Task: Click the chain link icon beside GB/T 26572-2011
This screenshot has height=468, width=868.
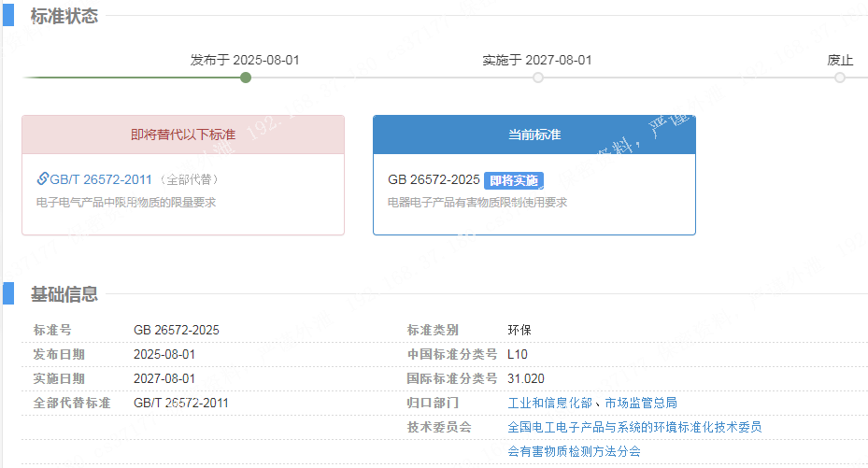Action: click(42, 179)
